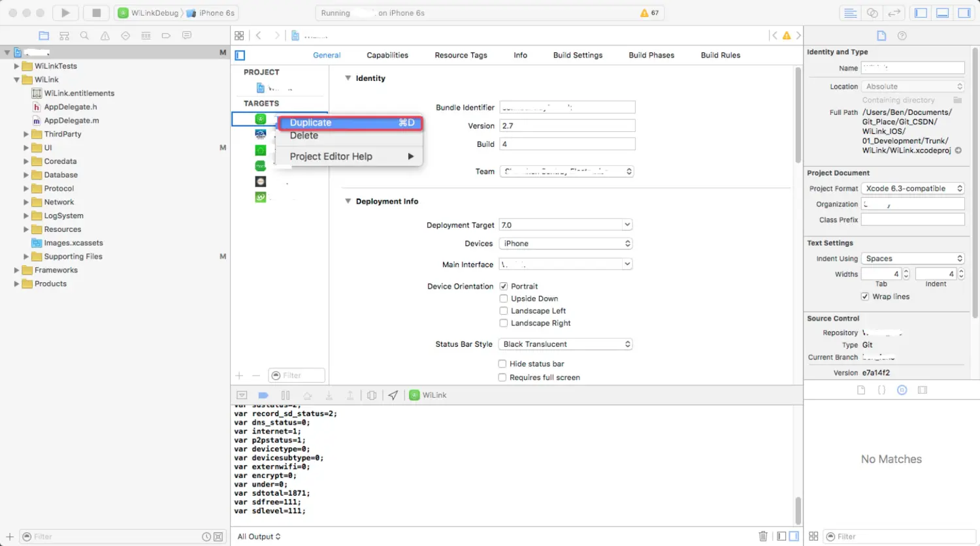Open the debug navigator icon

coord(146,36)
